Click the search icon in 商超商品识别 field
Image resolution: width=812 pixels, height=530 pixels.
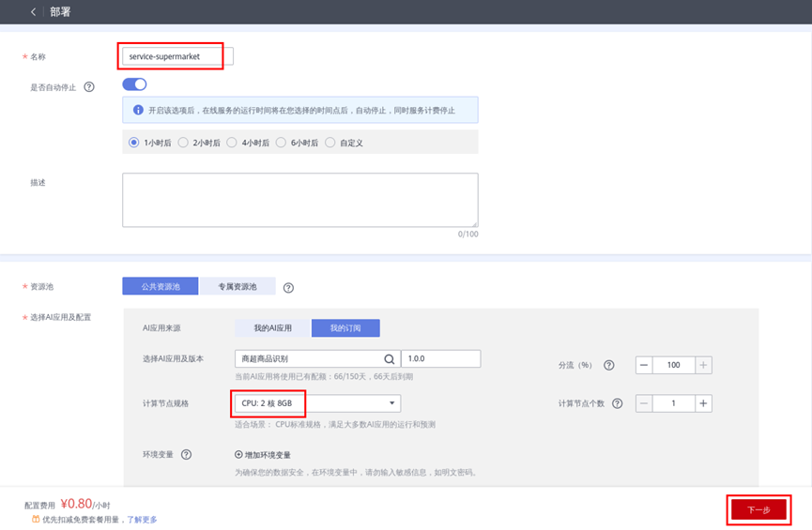[x=390, y=358]
